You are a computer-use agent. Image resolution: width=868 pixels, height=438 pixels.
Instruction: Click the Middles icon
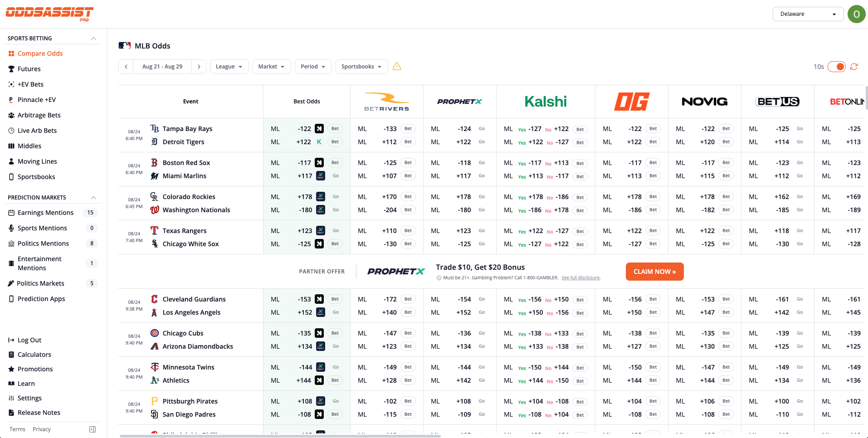(11, 146)
